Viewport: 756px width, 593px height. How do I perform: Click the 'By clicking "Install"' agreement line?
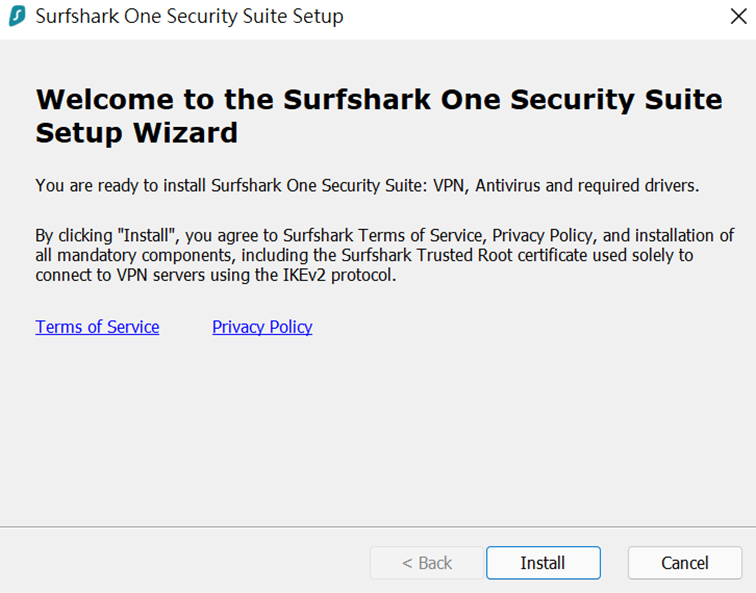(384, 235)
